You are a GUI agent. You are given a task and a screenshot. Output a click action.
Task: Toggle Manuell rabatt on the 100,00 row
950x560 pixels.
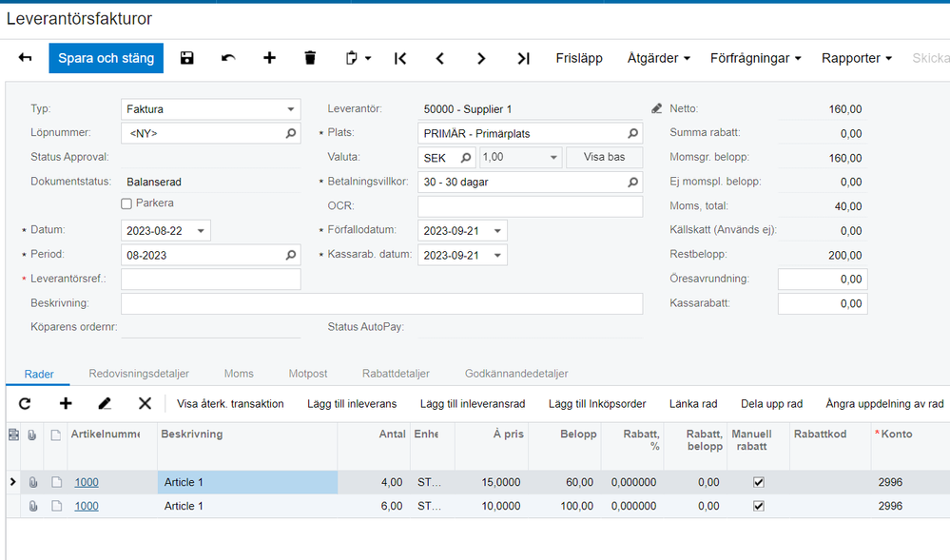click(759, 506)
